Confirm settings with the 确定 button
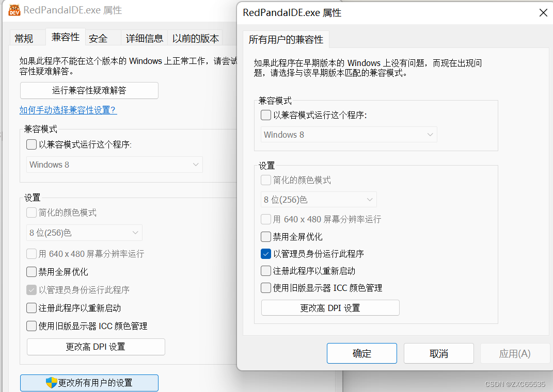 (361, 353)
